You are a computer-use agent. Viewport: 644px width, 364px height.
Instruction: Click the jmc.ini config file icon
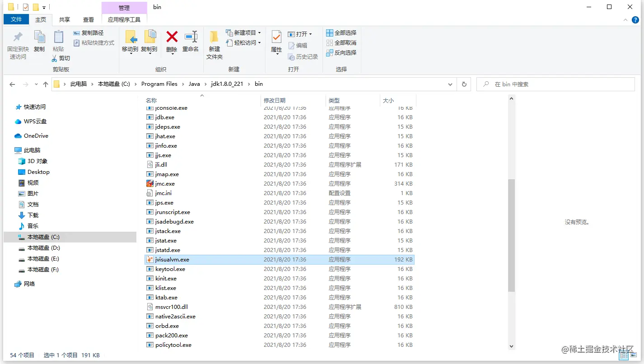(x=150, y=193)
